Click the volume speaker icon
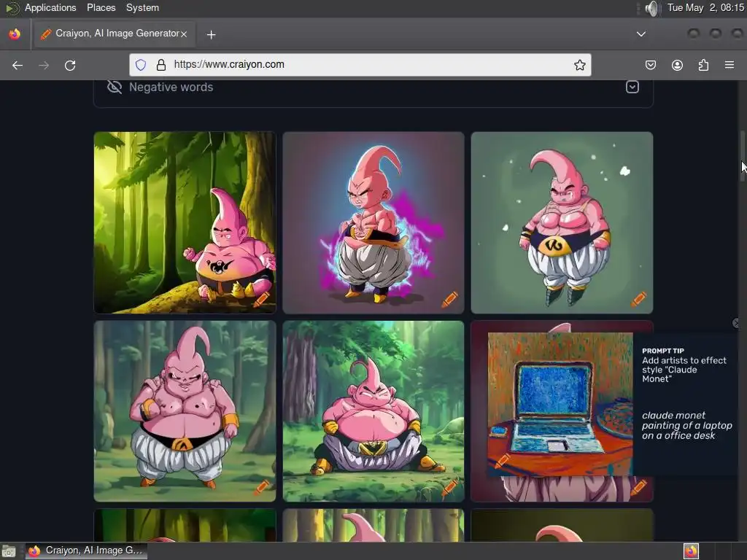Viewport: 747px width, 560px height. [x=651, y=8]
